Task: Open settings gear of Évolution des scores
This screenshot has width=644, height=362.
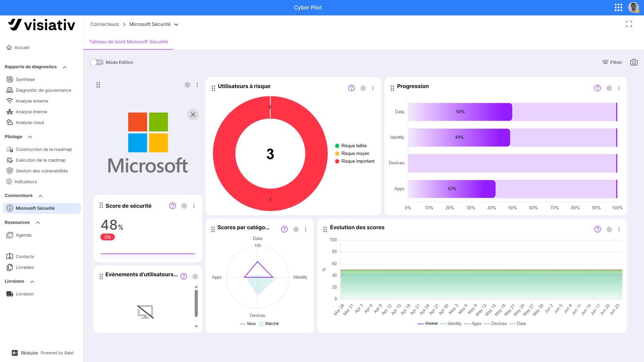Action: 609,229
